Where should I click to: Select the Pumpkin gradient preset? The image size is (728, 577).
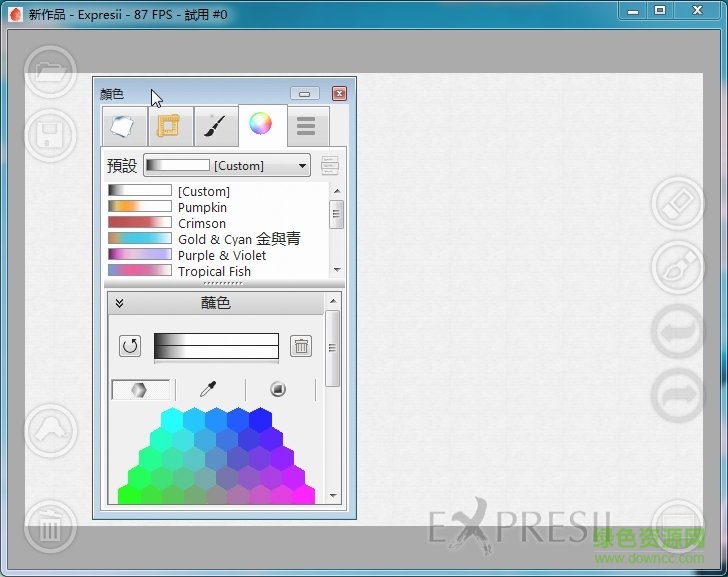(203, 207)
